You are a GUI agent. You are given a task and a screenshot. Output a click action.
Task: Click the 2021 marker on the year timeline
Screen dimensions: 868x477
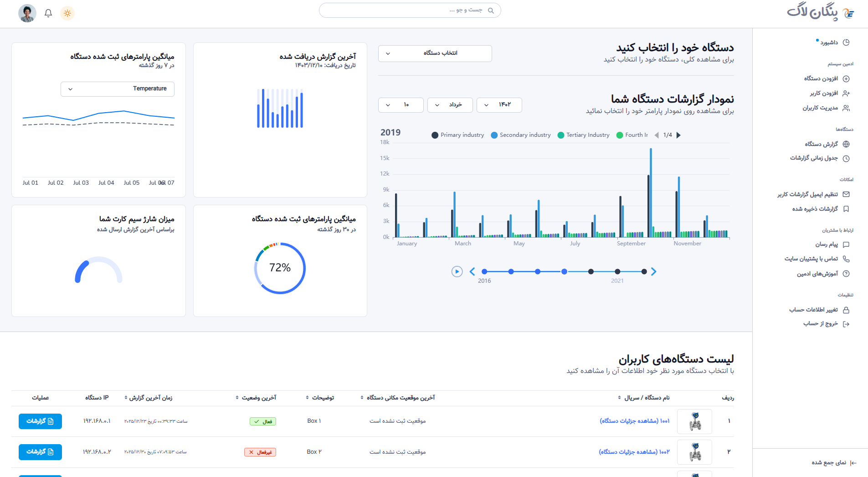tap(617, 272)
